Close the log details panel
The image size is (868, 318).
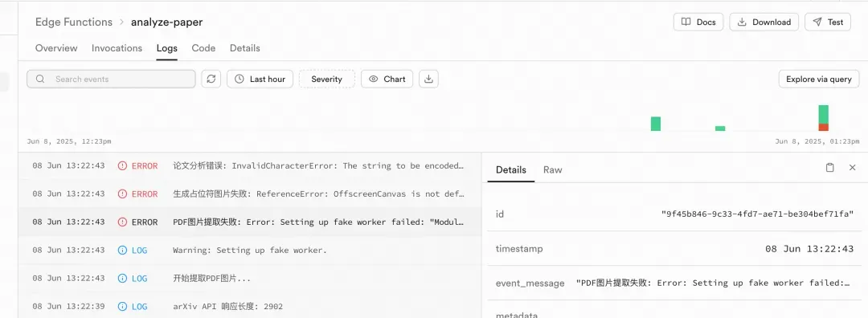[853, 168]
